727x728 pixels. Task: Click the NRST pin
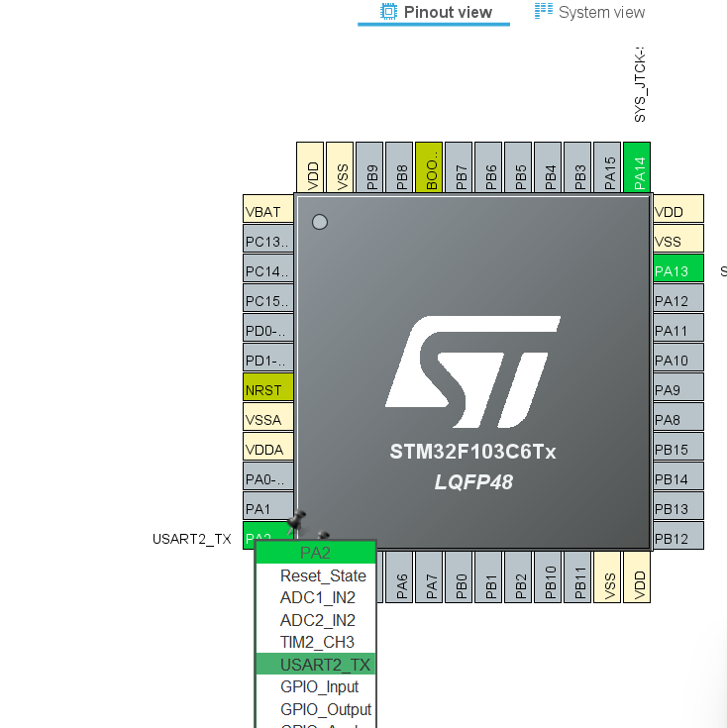[x=268, y=386]
